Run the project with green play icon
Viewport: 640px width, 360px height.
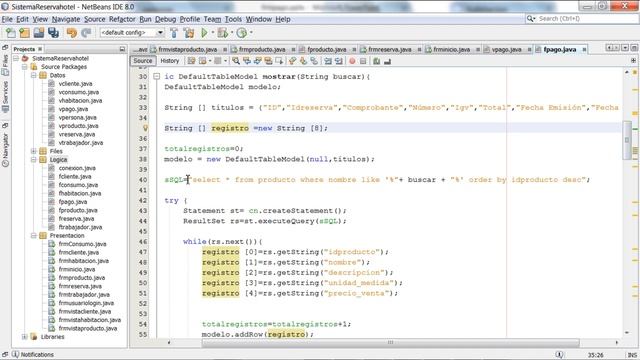tap(204, 33)
